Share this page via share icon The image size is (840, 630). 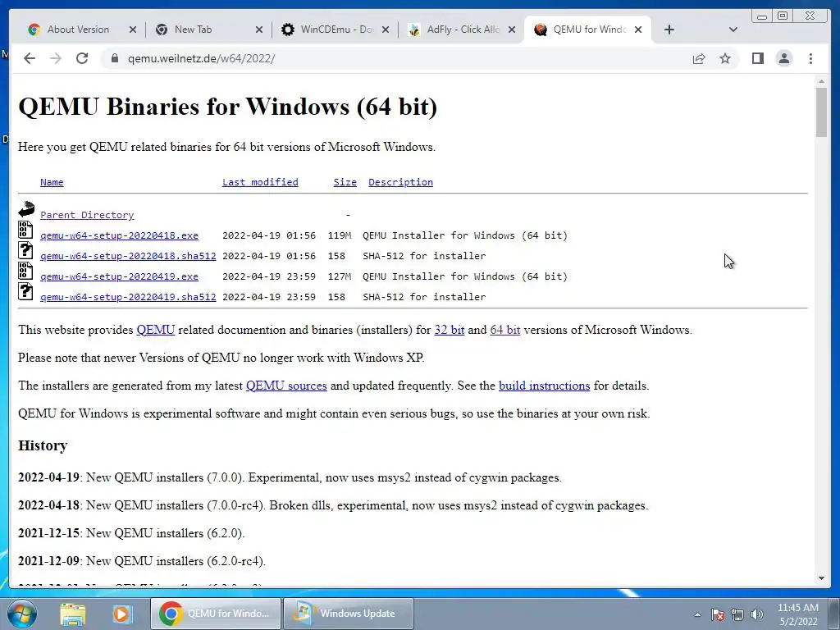[699, 58]
